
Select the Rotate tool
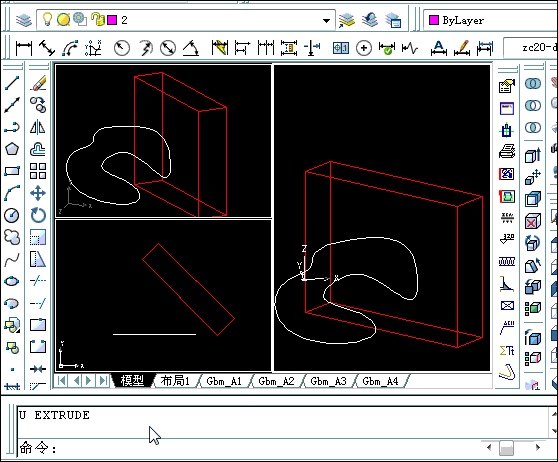click(x=38, y=215)
